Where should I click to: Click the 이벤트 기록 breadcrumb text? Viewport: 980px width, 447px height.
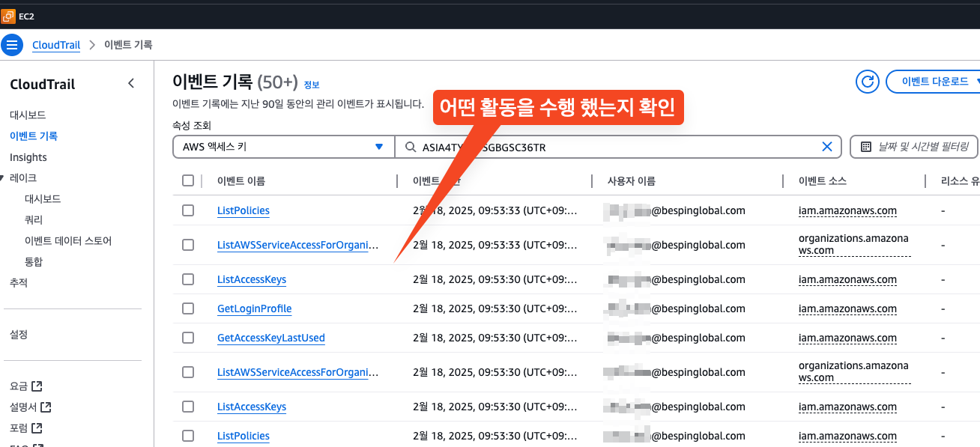click(128, 45)
